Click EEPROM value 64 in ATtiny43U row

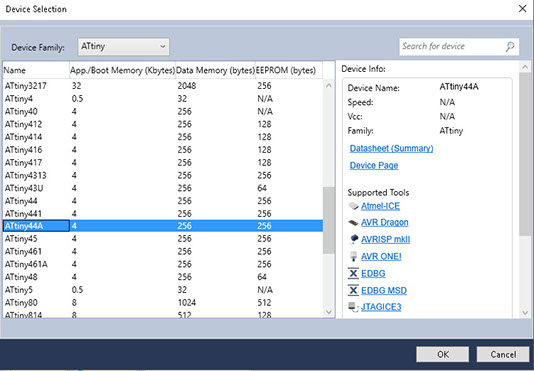pos(262,188)
